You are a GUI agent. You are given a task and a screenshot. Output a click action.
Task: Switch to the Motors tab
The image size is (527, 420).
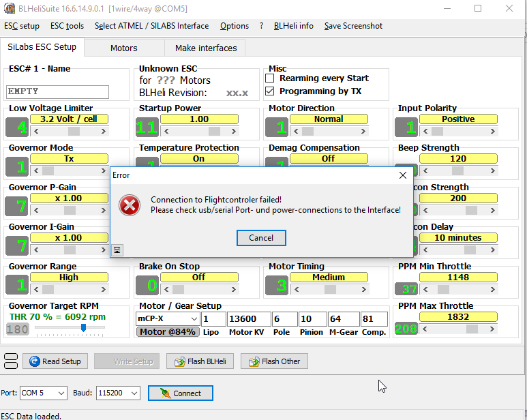123,48
